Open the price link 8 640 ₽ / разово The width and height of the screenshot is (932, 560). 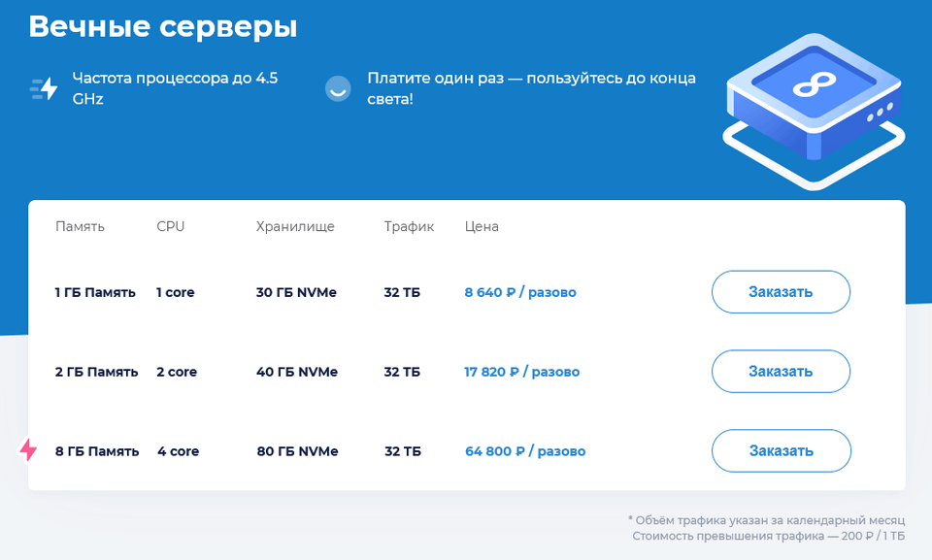pos(520,291)
